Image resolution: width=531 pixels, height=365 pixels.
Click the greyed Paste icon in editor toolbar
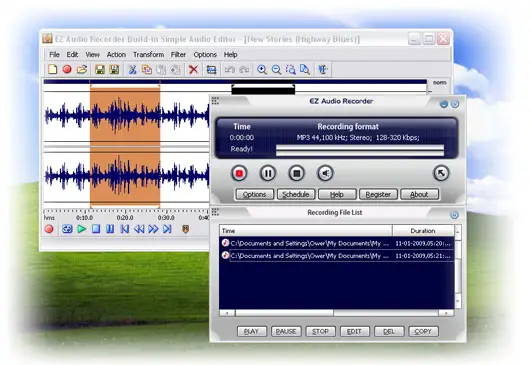coord(161,69)
